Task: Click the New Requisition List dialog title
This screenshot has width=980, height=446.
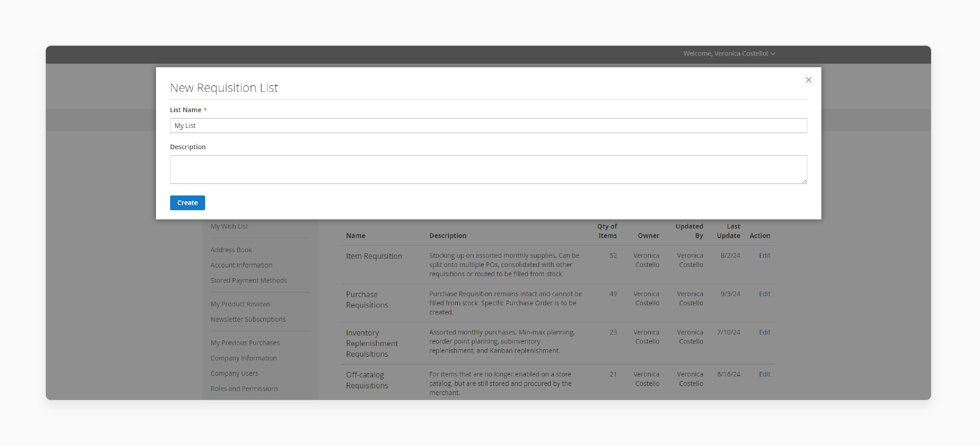Action: point(224,88)
